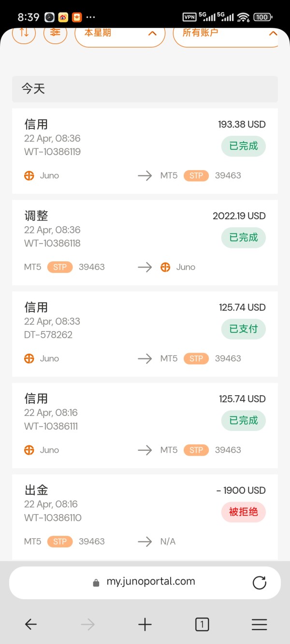Screen dimensions: 290x644
Task: Tap the 已完成 badge for 193.38 USD
Action: (x=244, y=146)
